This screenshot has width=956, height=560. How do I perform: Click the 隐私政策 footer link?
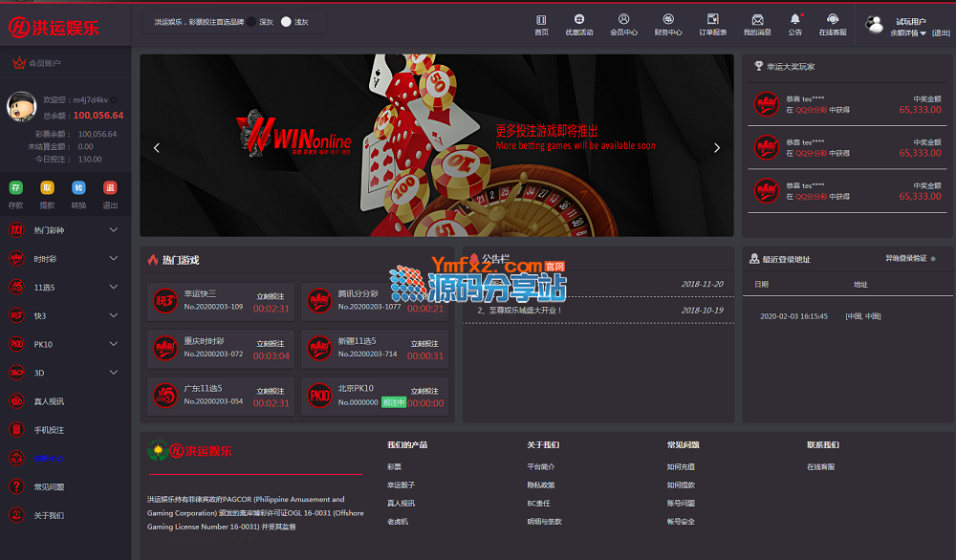click(540, 485)
